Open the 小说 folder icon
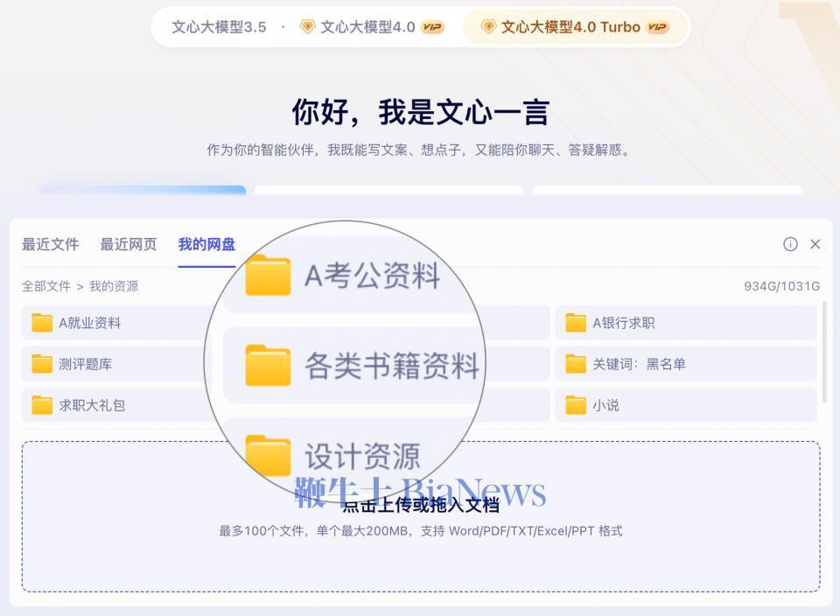This screenshot has height=616, width=840. coord(574,405)
